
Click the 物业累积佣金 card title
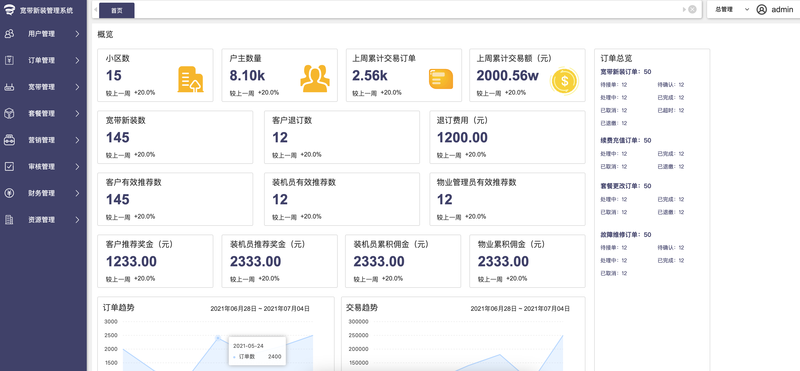click(511, 244)
